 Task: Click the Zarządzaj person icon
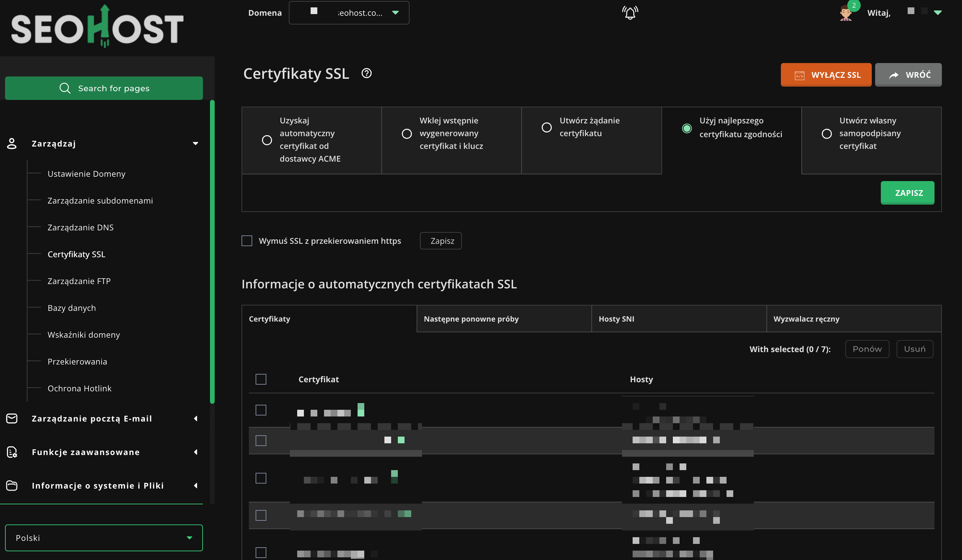(x=12, y=144)
